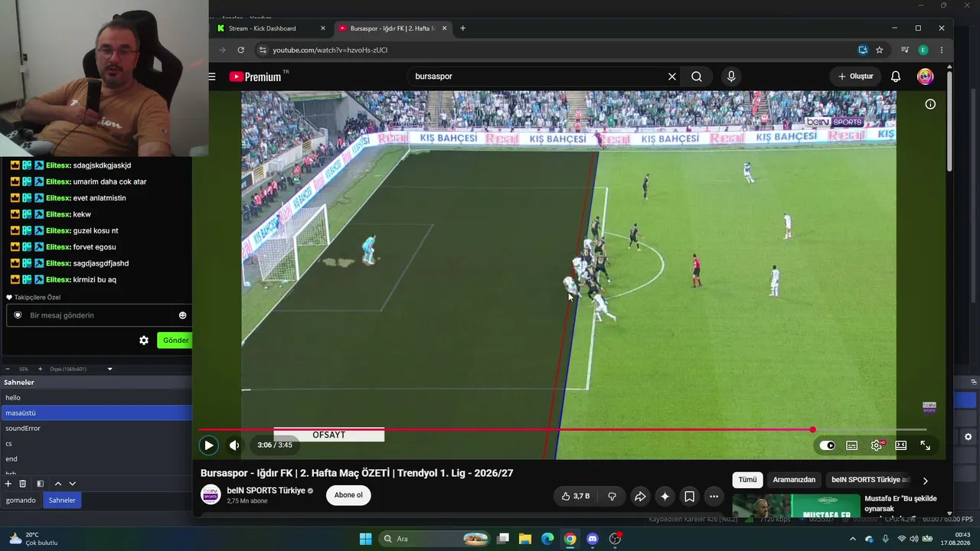Screen dimensions: 980x551
Task: Start voice search with microphone
Action: [731, 77]
